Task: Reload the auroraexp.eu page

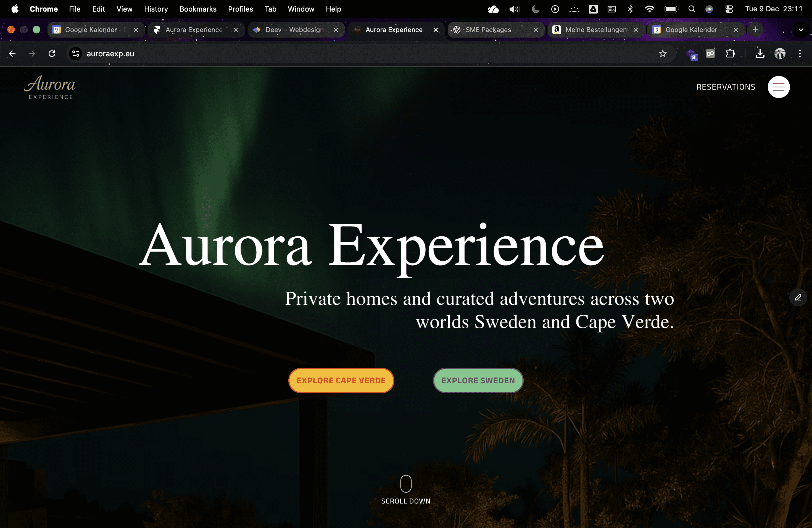Action: (52, 54)
